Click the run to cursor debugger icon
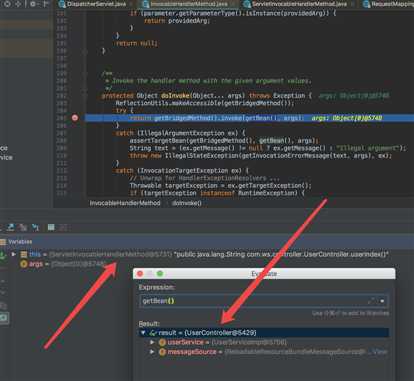The image size is (414, 381). click(35, 227)
